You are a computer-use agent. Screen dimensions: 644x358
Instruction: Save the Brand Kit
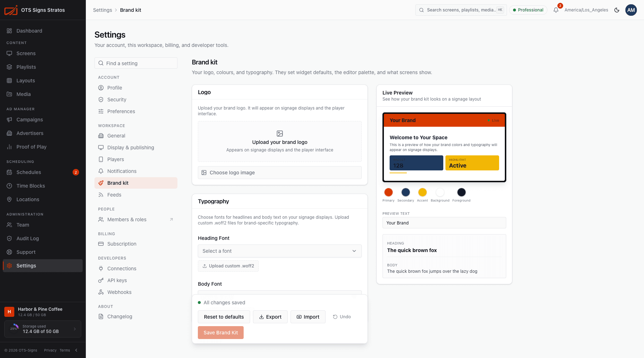(x=221, y=333)
